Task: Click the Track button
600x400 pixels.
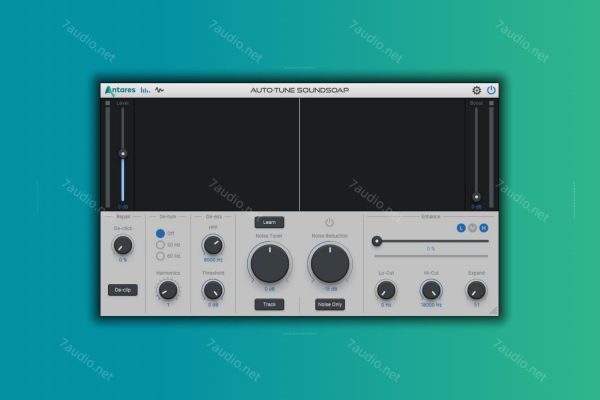Action: click(x=269, y=304)
